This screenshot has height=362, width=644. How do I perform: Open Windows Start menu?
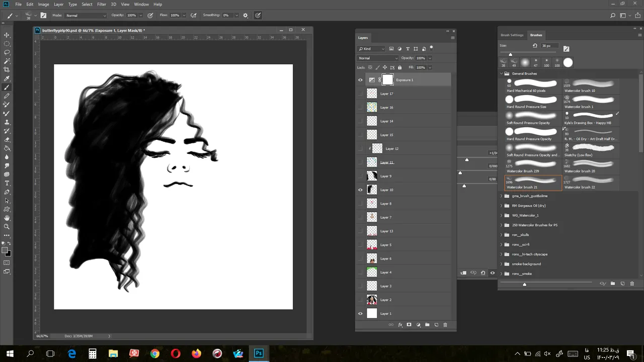(10, 353)
